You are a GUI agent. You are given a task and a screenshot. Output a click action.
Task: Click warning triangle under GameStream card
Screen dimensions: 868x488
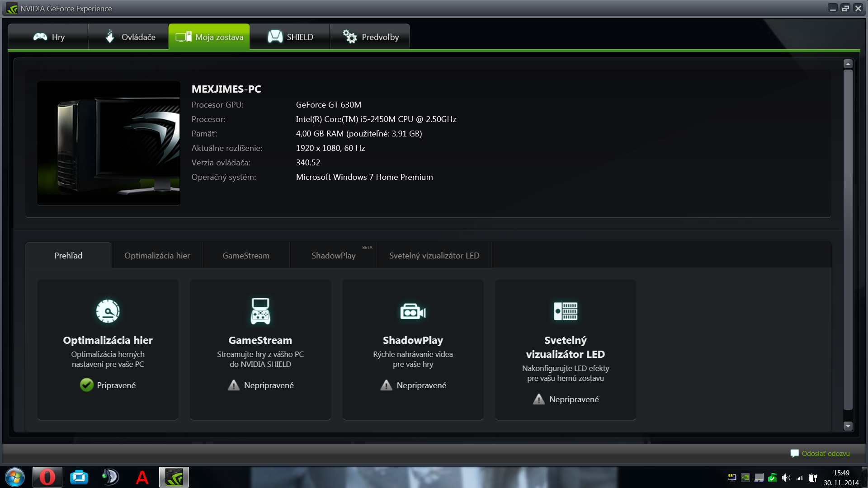pyautogui.click(x=234, y=385)
